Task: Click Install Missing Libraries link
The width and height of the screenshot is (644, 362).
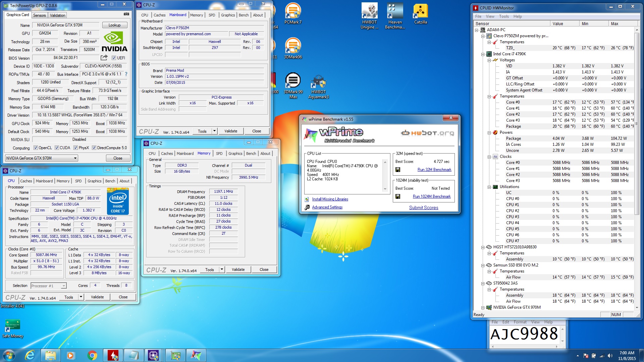Action: click(x=330, y=199)
